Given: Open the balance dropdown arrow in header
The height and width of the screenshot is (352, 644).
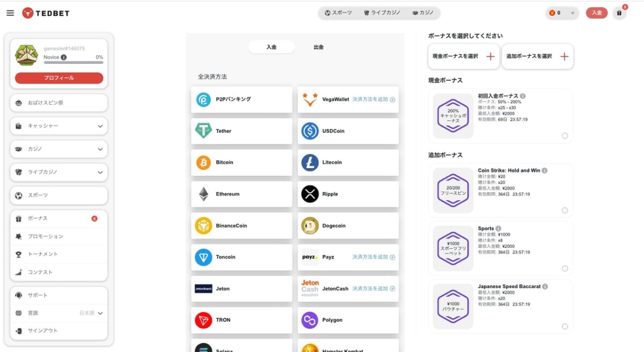Looking at the screenshot, I should click(573, 13).
